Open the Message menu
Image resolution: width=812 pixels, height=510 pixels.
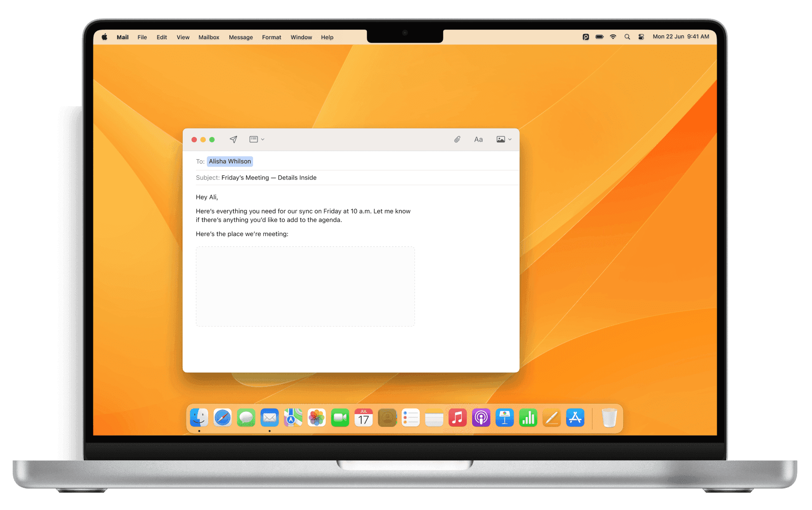click(241, 37)
